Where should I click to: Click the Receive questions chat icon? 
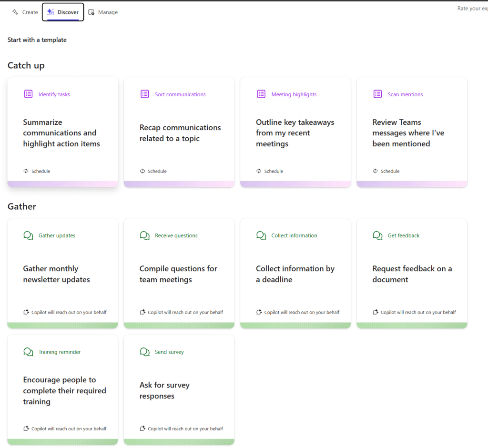[x=145, y=235]
